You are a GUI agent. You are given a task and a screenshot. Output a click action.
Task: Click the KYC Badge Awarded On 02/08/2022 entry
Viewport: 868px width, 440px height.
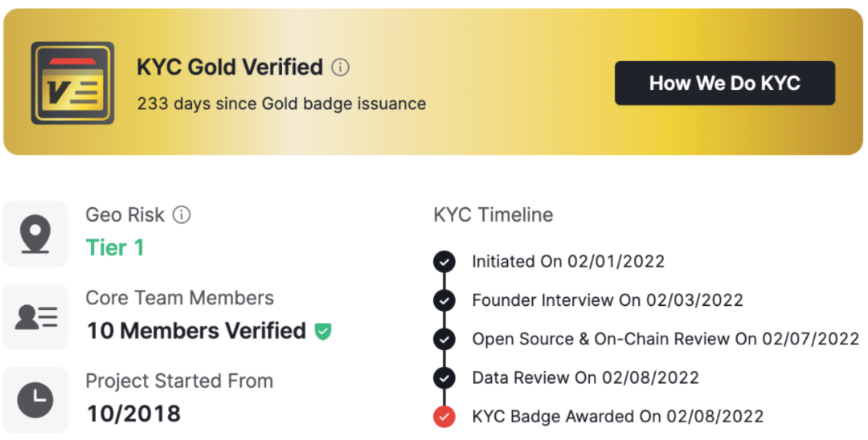(617, 417)
